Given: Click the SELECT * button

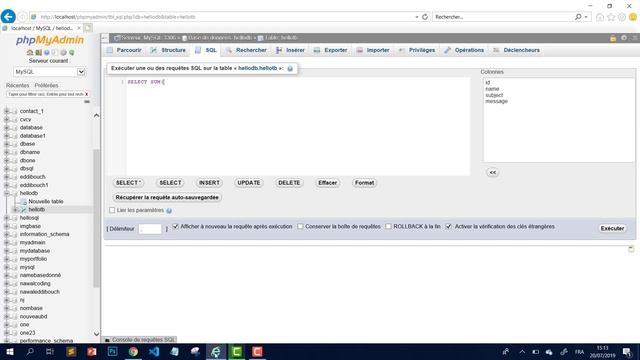Looking at the screenshot, I should 128,183.
